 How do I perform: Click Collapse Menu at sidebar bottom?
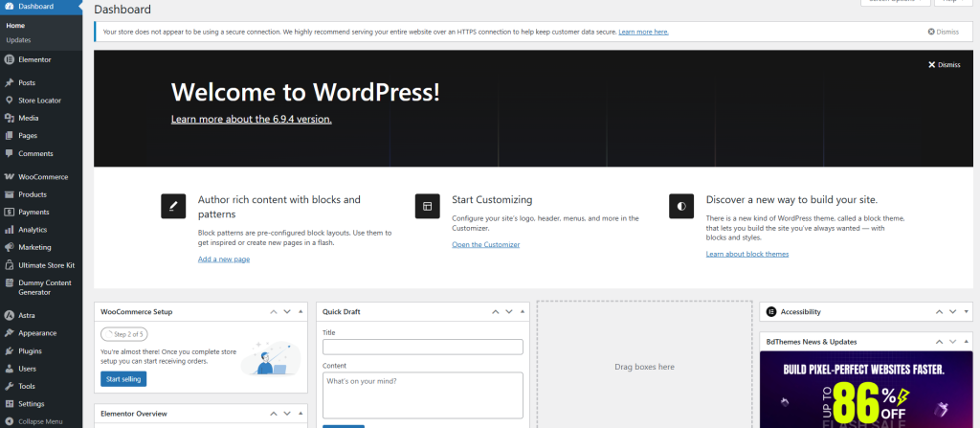40,421
